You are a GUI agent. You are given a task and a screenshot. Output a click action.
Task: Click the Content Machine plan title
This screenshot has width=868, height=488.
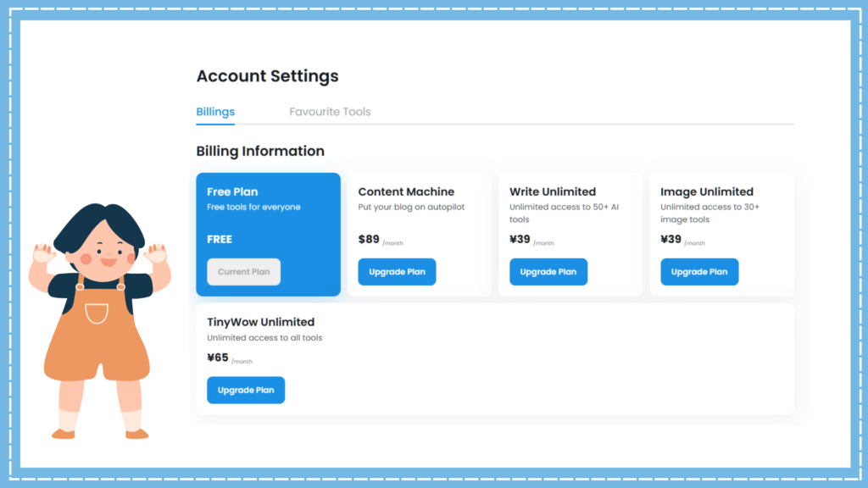pyautogui.click(x=406, y=192)
